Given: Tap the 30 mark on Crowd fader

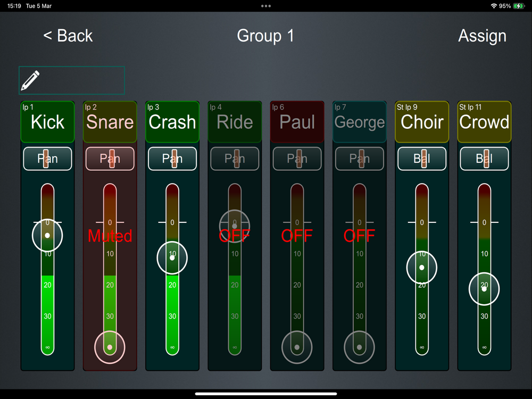Looking at the screenshot, I should [x=485, y=316].
